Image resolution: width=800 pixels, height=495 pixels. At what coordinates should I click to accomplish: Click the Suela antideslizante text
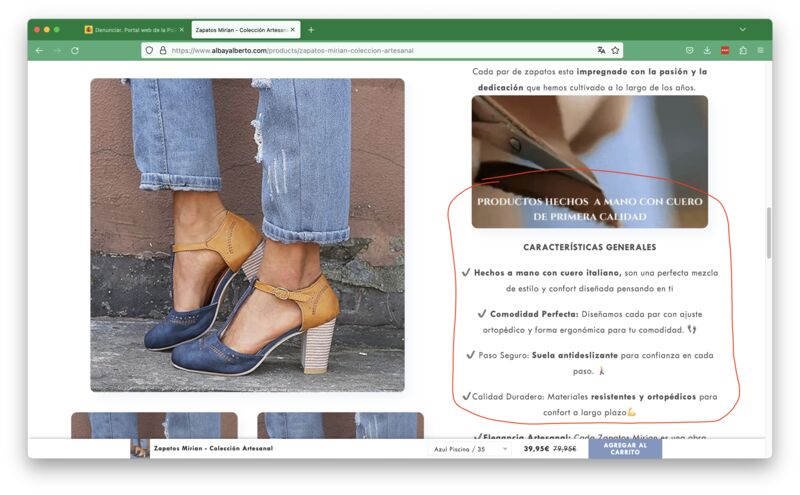(x=574, y=355)
